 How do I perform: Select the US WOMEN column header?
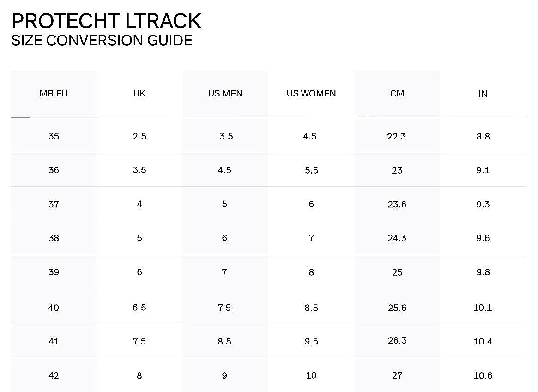(311, 93)
